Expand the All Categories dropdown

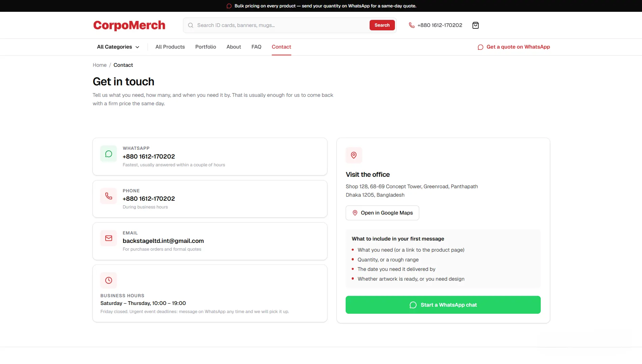(x=118, y=47)
